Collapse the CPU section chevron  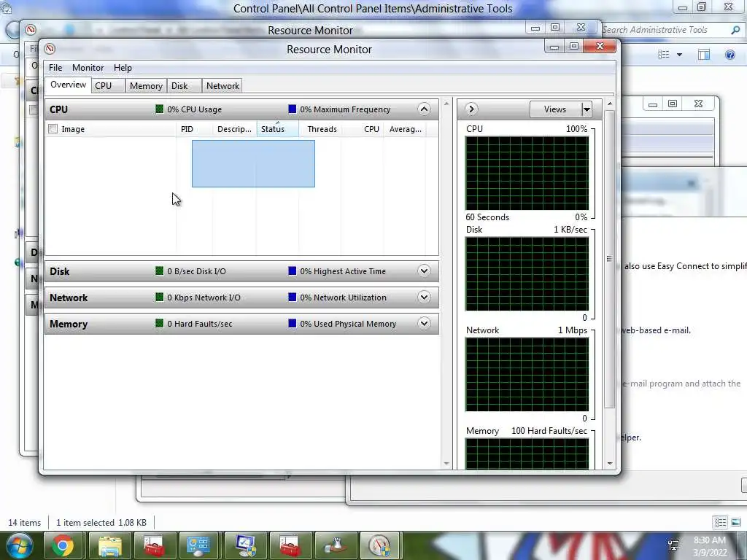point(424,109)
